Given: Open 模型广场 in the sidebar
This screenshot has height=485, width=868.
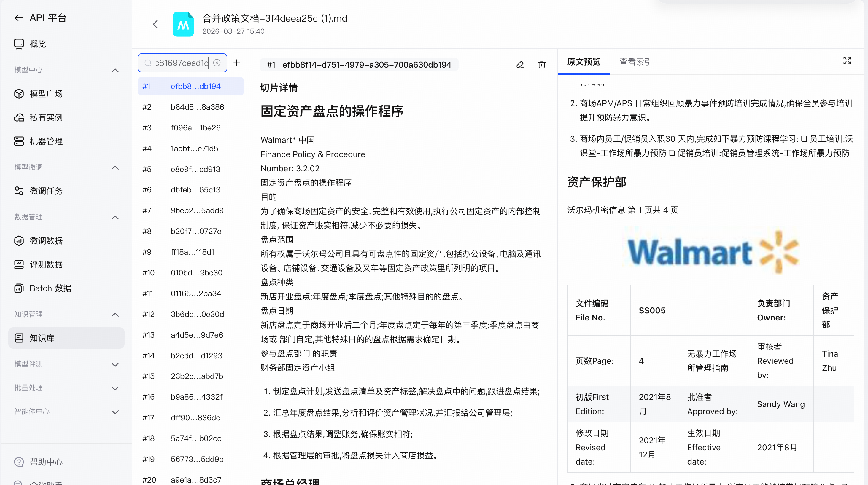Looking at the screenshot, I should click(x=46, y=94).
